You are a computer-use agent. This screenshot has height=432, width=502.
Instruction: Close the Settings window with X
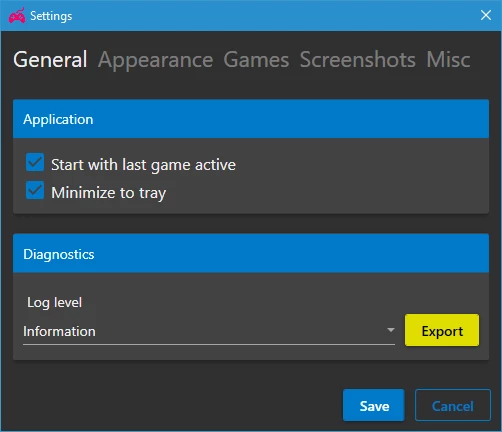click(486, 15)
